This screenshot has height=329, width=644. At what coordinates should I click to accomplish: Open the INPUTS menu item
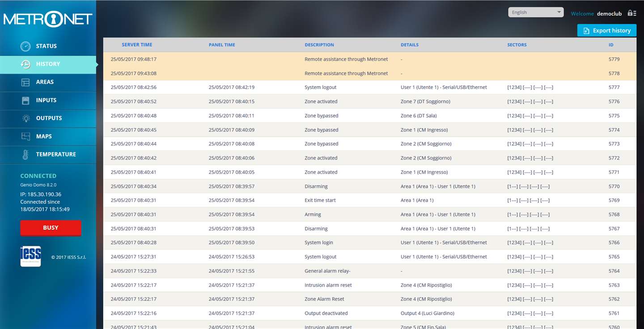48,101
